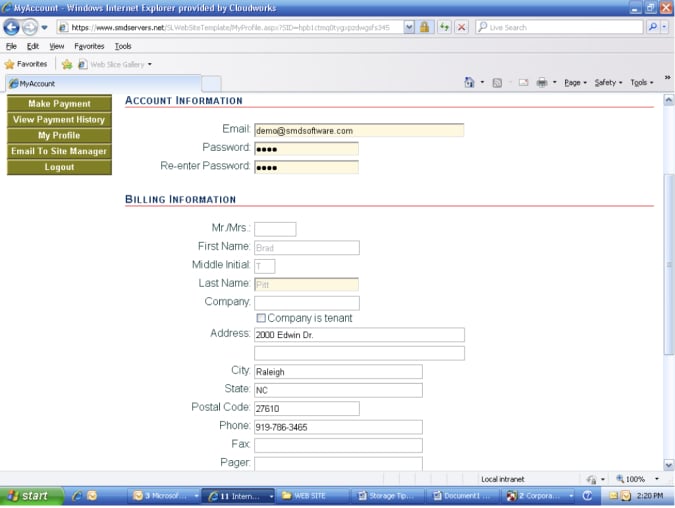
Task: Click the Print icon in command bar
Action: [x=541, y=82]
